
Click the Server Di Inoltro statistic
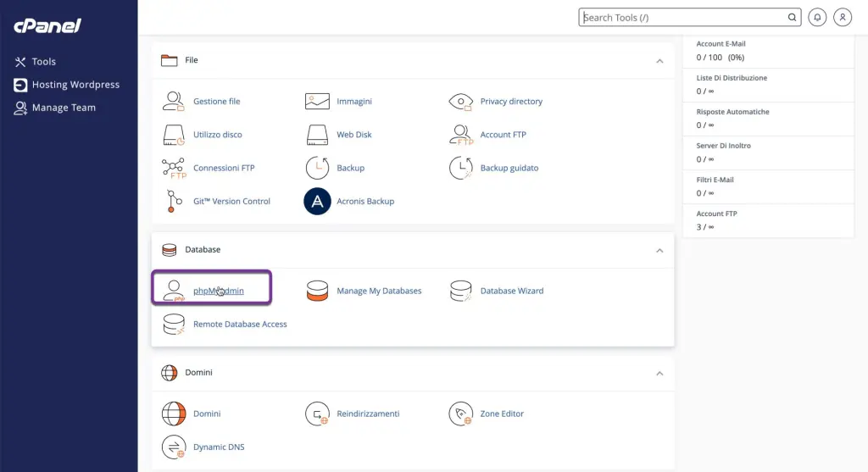(x=724, y=146)
